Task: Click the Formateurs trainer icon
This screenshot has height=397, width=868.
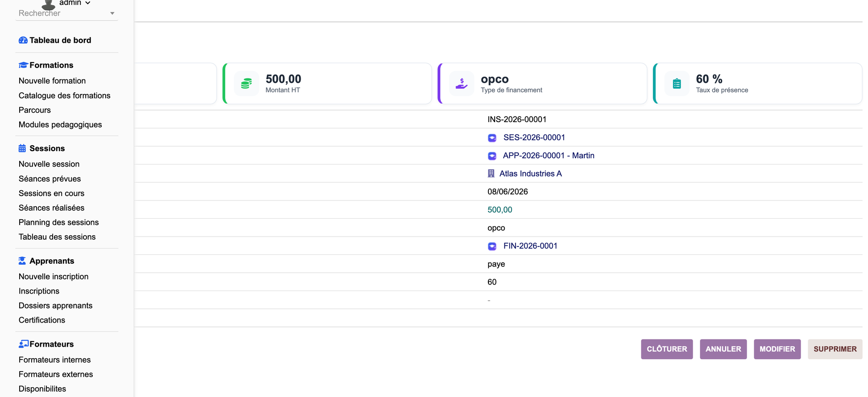Action: tap(24, 344)
